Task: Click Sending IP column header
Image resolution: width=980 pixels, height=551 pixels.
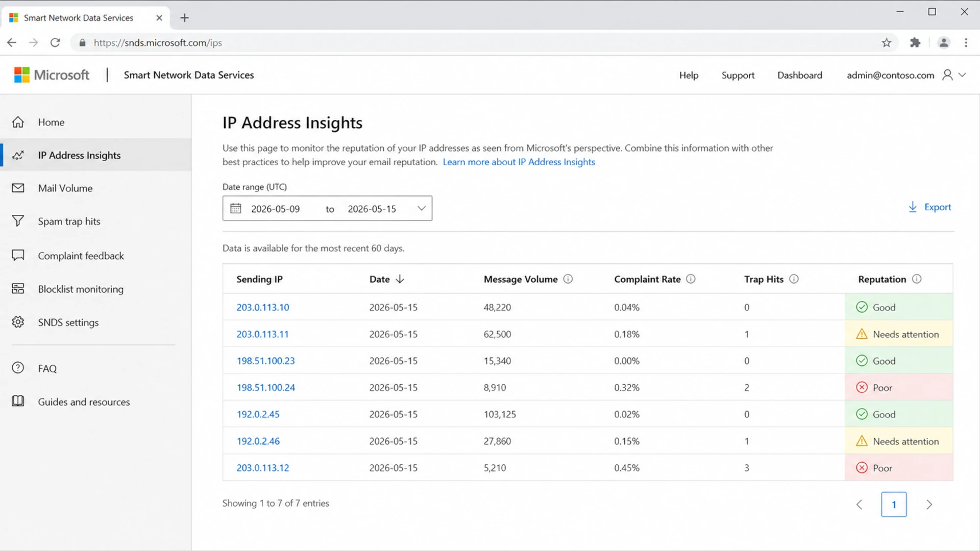Action: (x=259, y=279)
